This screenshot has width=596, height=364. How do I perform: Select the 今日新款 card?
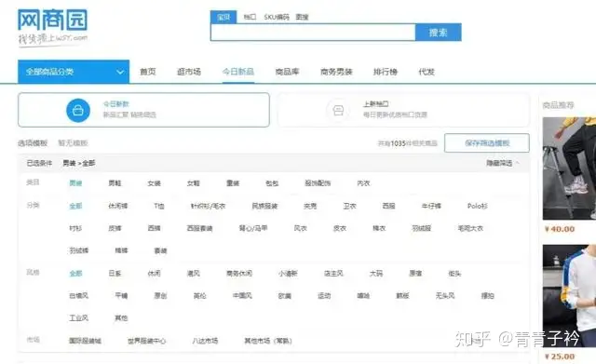tap(143, 110)
